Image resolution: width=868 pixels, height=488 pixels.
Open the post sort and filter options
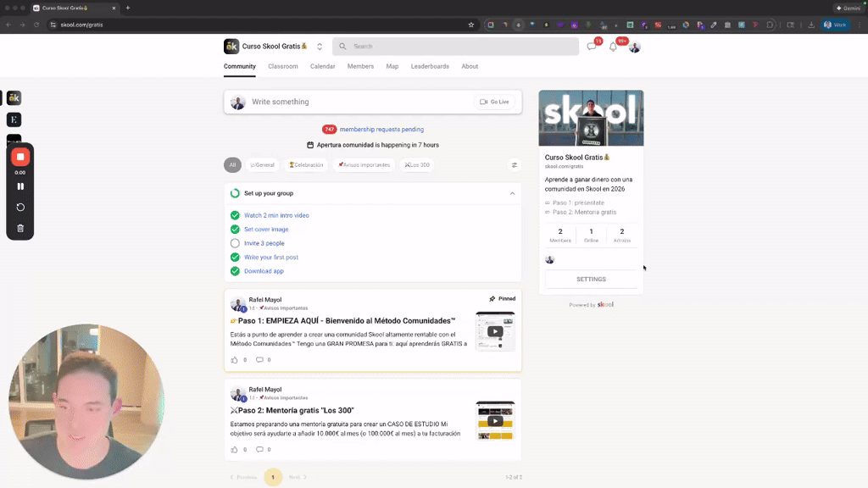tap(515, 165)
